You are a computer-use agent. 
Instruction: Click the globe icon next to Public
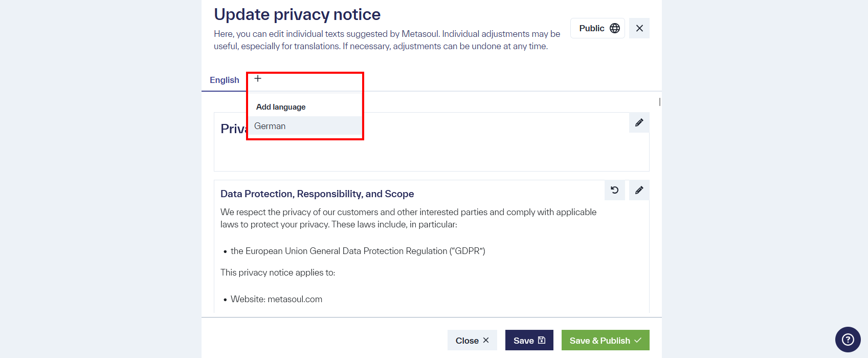click(615, 28)
